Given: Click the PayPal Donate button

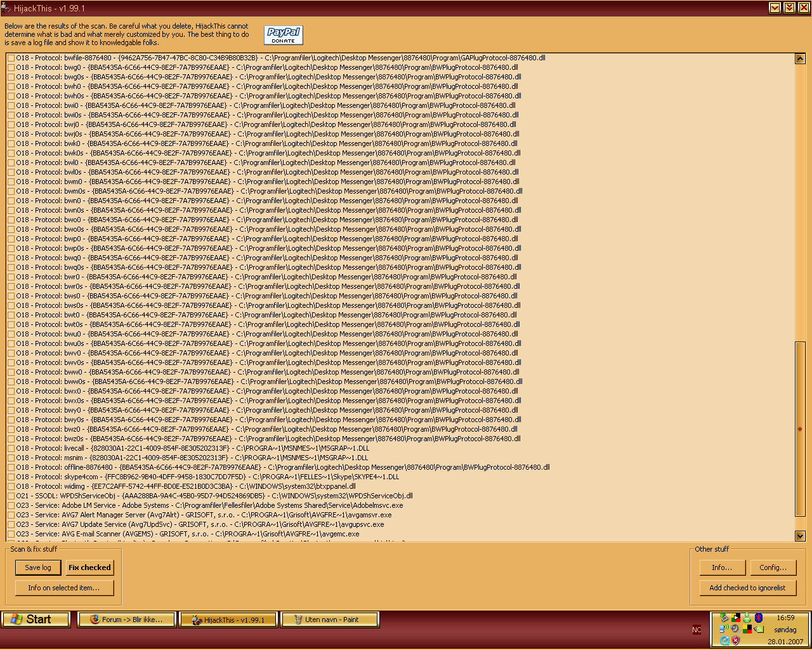Looking at the screenshot, I should (x=284, y=35).
